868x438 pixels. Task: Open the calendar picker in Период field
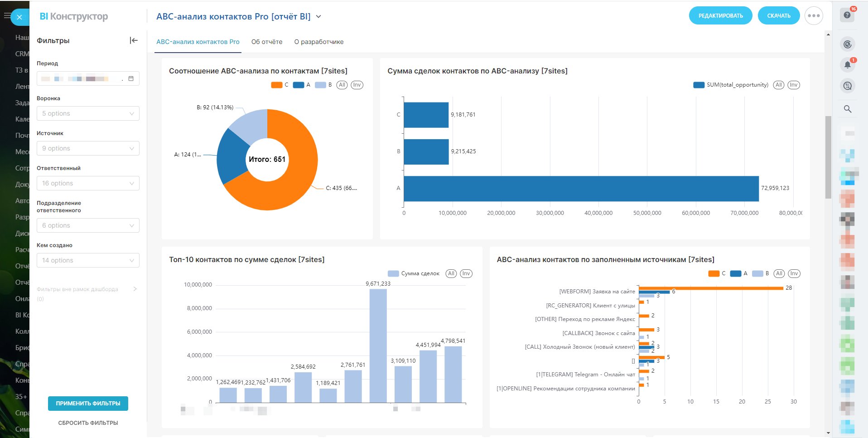pos(131,78)
